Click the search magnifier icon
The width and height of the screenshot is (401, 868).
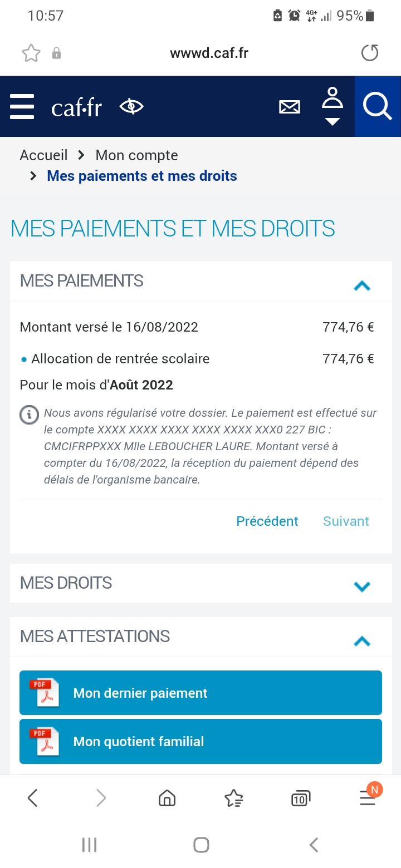click(x=378, y=106)
